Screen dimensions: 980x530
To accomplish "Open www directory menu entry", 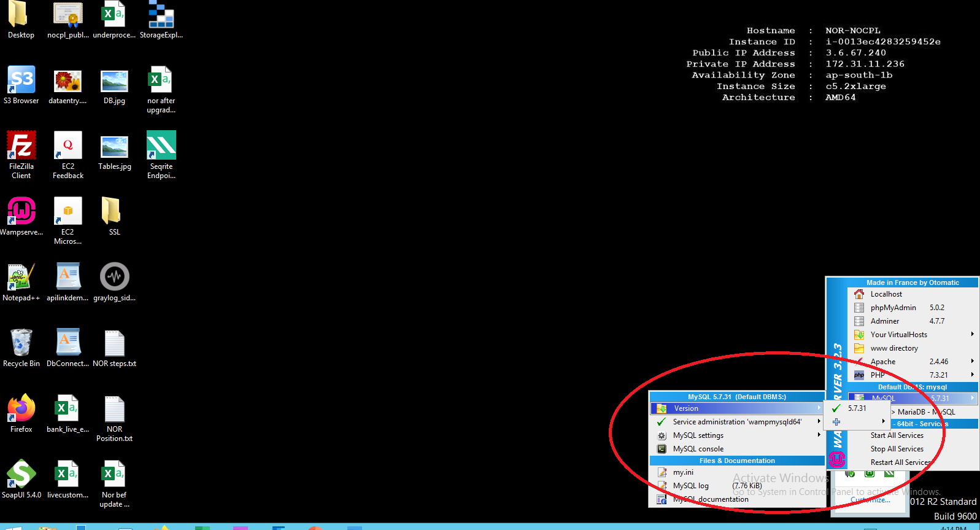I will (x=912, y=348).
